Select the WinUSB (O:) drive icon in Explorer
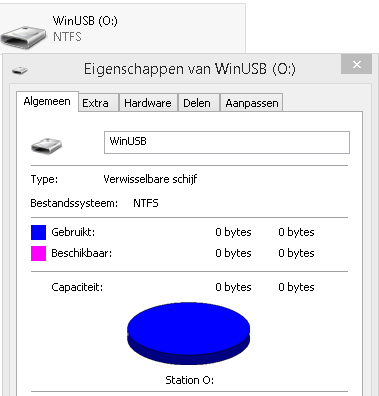This screenshot has width=379, height=396. coord(23,38)
